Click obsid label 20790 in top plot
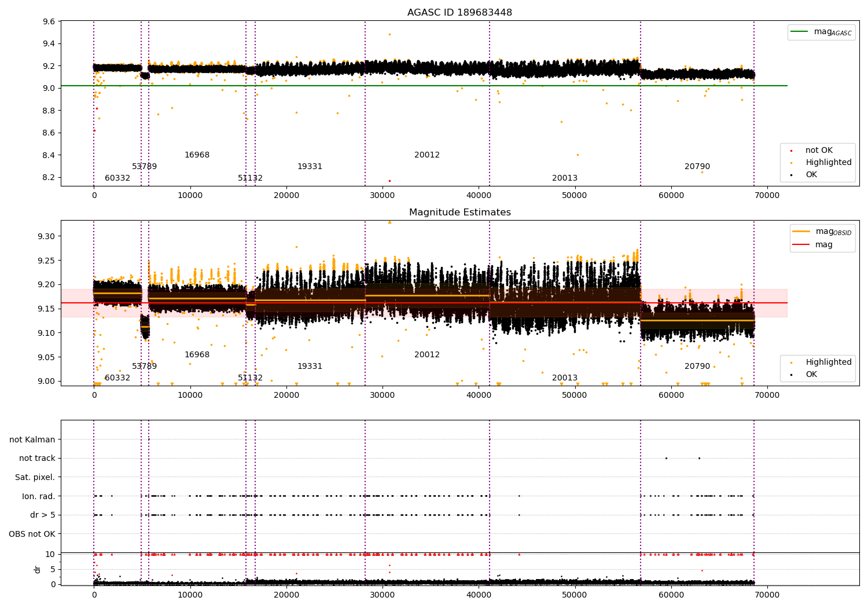Viewport: 868px width, 608px height. (697, 167)
